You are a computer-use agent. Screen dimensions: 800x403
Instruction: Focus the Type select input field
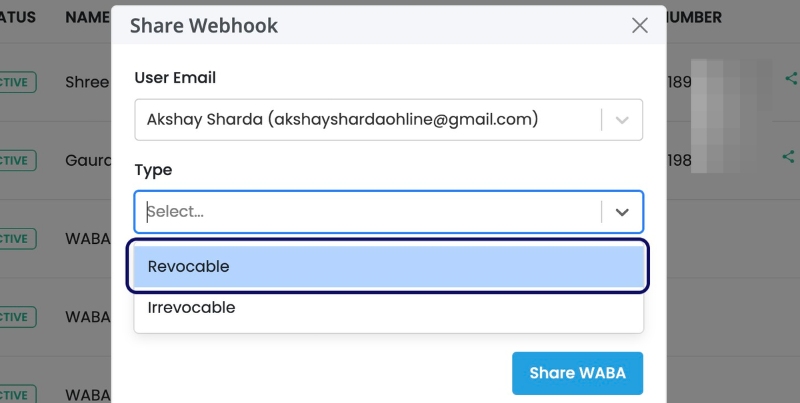click(370, 212)
